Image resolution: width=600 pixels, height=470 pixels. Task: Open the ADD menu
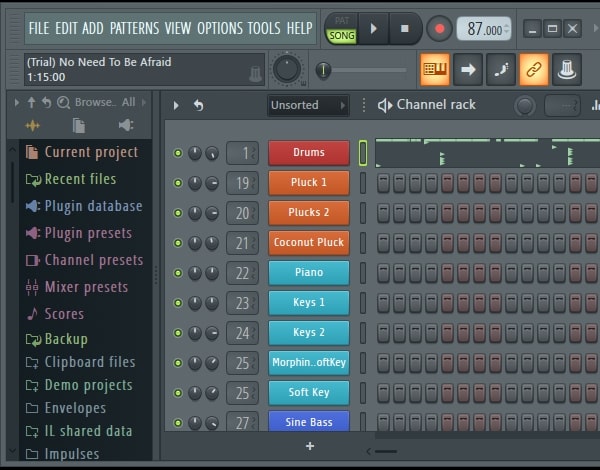pyautogui.click(x=93, y=28)
